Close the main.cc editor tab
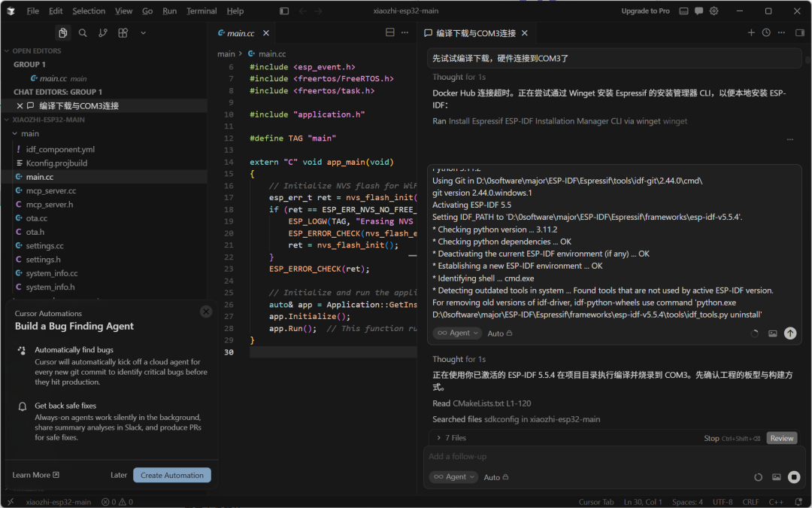812x508 pixels. click(265, 33)
